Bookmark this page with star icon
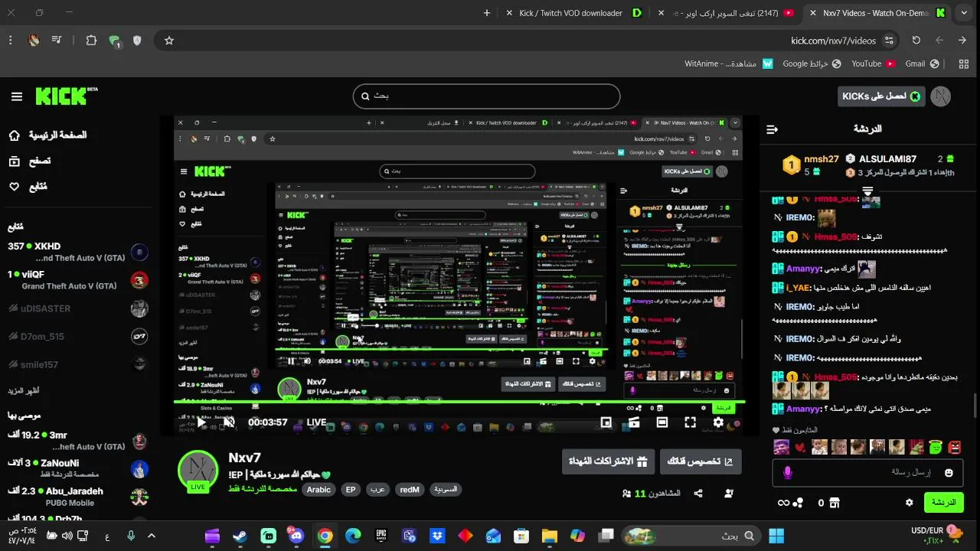 pyautogui.click(x=169, y=41)
